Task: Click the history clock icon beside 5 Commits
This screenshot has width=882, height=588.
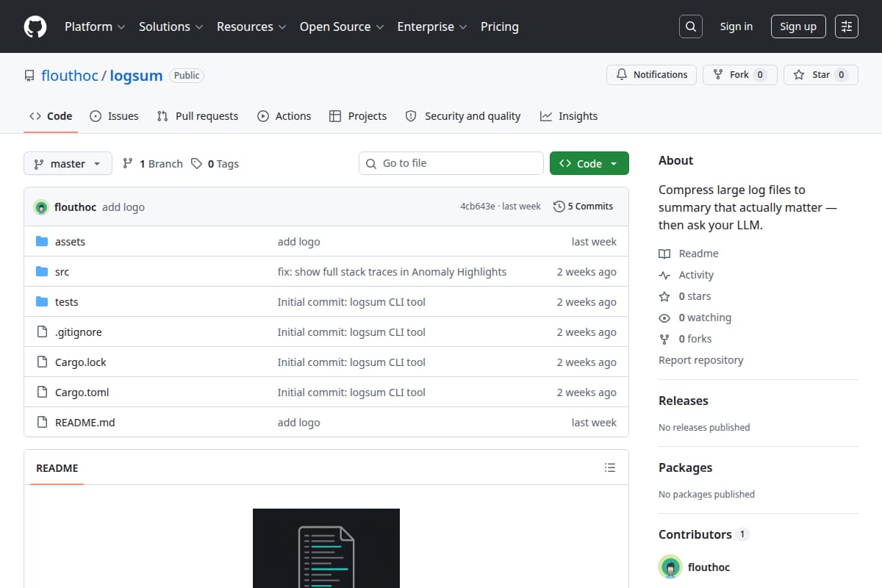Action: [559, 207]
